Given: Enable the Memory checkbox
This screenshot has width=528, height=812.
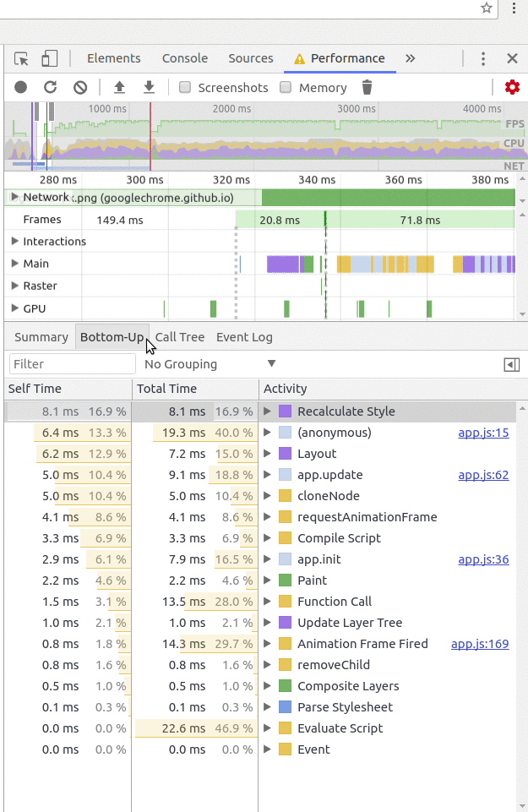Looking at the screenshot, I should click(286, 87).
